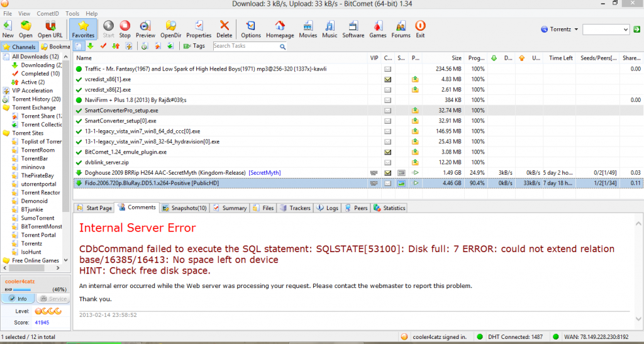The image size is (644, 344).
Task: Open the Snapshots(10) tab
Action: coord(184,208)
